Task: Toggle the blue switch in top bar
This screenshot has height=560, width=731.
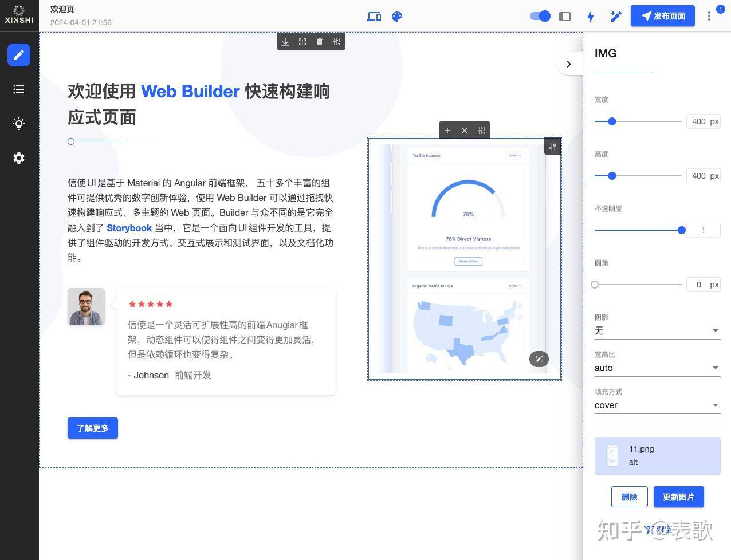Action: tap(540, 16)
